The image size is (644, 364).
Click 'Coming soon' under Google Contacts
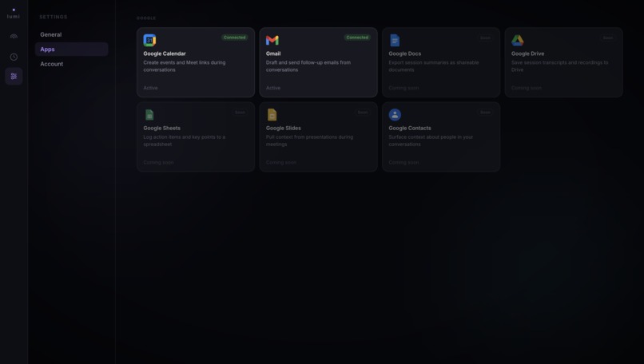click(x=403, y=163)
